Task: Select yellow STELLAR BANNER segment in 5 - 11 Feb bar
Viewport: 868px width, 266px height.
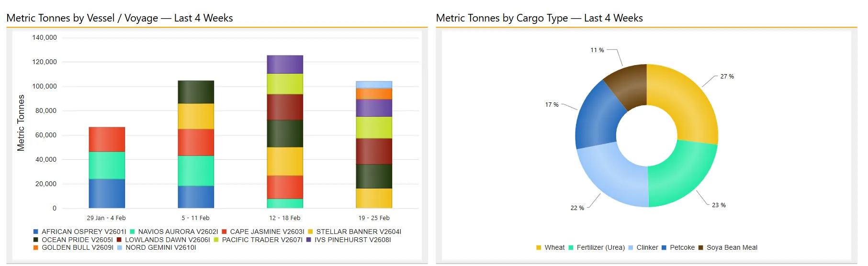Action: point(196,116)
